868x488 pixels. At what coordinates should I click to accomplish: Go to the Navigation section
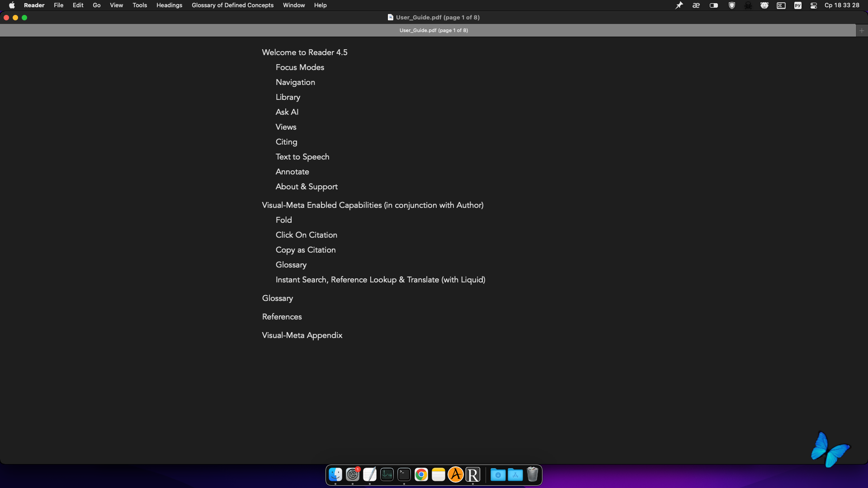(x=295, y=82)
